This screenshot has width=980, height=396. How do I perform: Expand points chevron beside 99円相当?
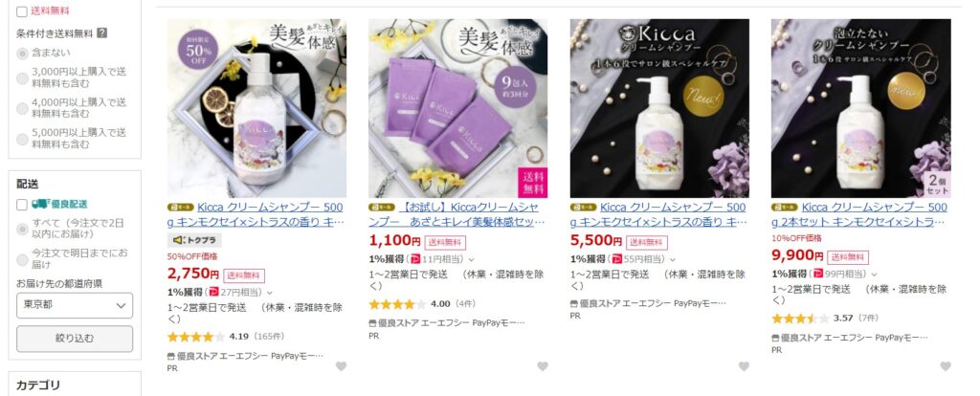874,275
